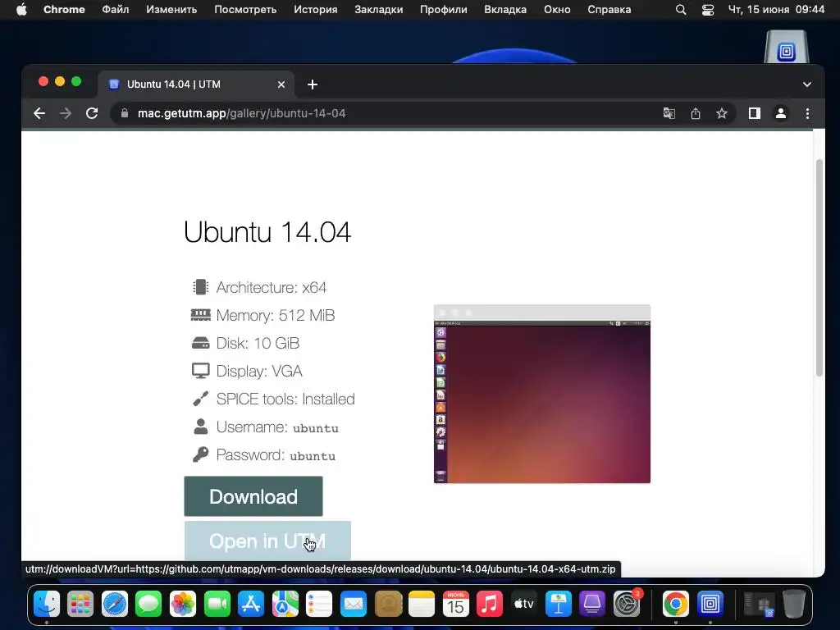Click the Ubuntu 14.04 page heading
Image resolution: width=840 pixels, height=630 pixels.
click(267, 232)
